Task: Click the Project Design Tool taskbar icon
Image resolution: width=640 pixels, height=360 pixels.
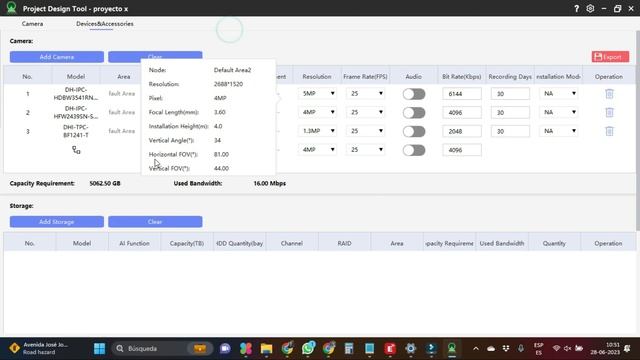Action: [452, 349]
